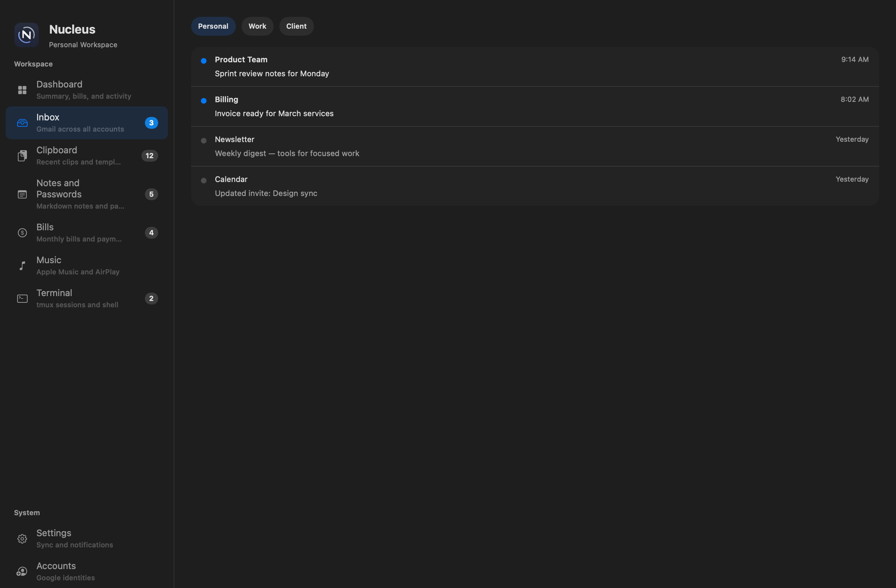This screenshot has height=588, width=896.
Task: Open the Product Team sender name
Action: point(241,59)
